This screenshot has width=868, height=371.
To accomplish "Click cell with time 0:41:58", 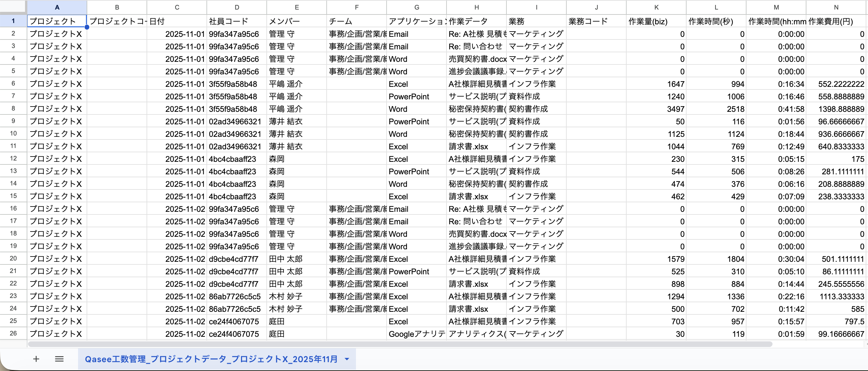I will (776, 109).
